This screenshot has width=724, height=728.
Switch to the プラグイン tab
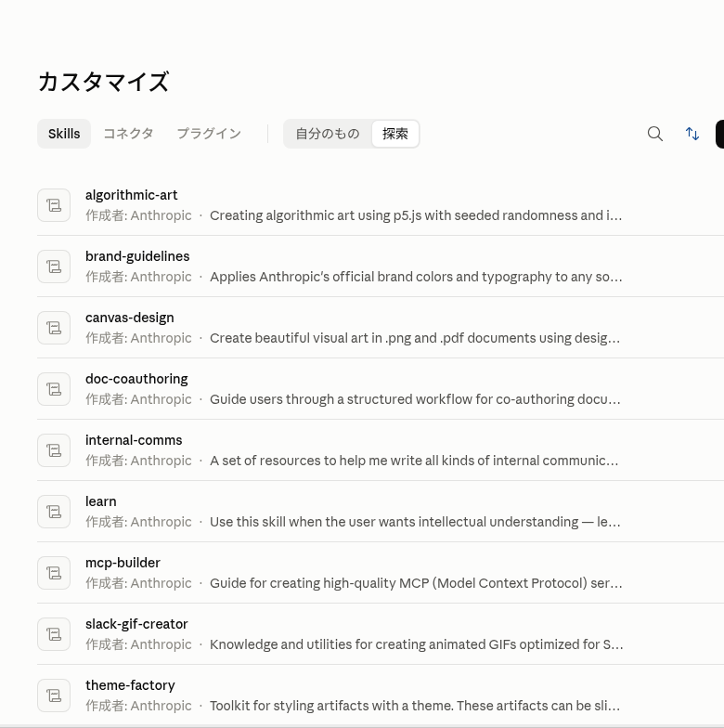click(209, 134)
